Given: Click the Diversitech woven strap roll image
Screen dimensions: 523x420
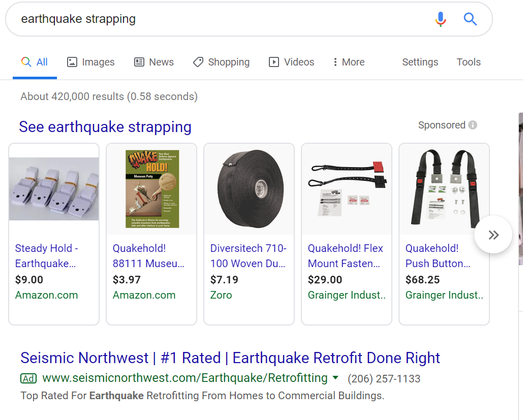Looking at the screenshot, I should point(249,189).
